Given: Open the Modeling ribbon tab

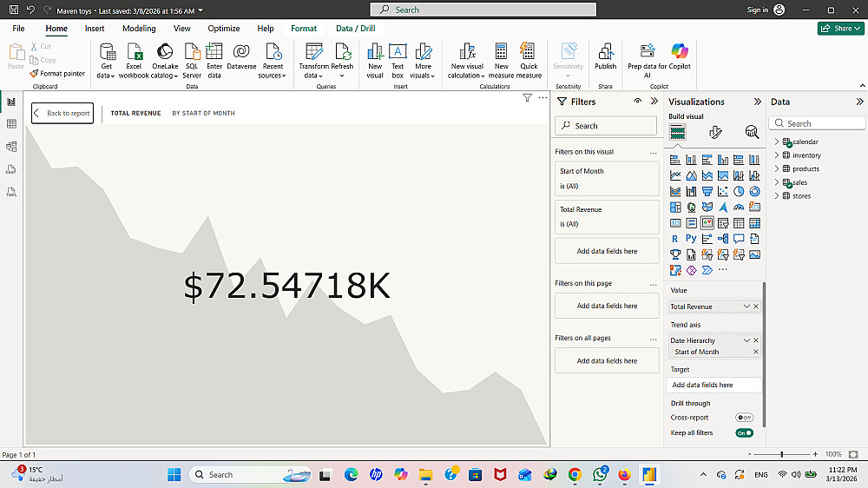Looking at the screenshot, I should point(139,29).
